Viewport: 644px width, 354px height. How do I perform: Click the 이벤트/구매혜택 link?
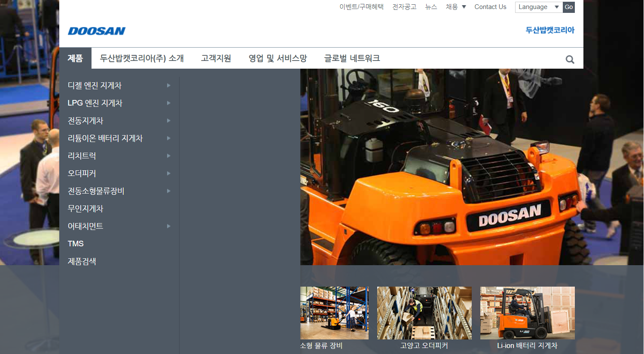[x=361, y=7]
